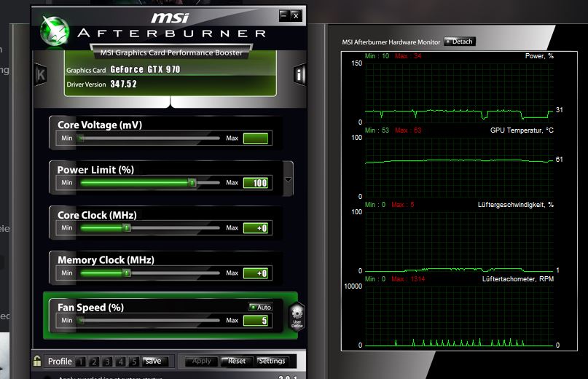Click the Fan Speed slider handle

[x=82, y=321]
